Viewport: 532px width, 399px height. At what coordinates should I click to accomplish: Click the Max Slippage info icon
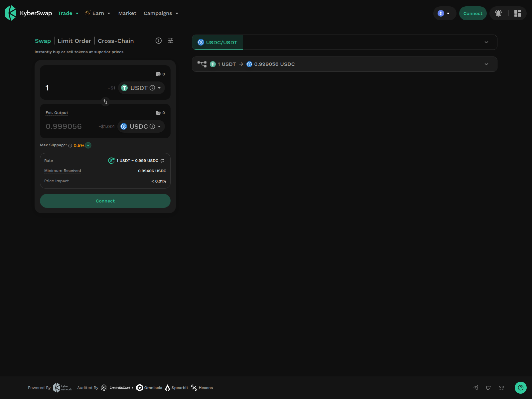[x=70, y=146]
